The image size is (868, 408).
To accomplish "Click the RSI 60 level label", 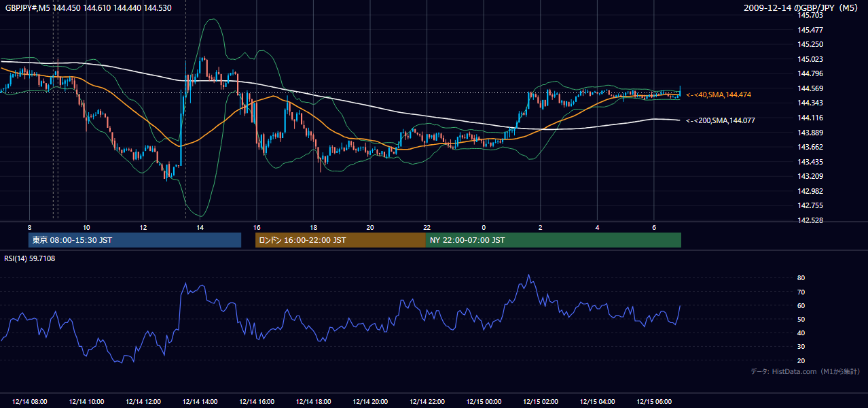I will click(801, 305).
